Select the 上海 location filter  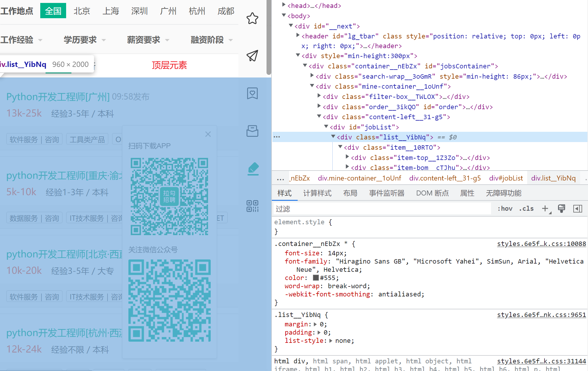(110, 11)
